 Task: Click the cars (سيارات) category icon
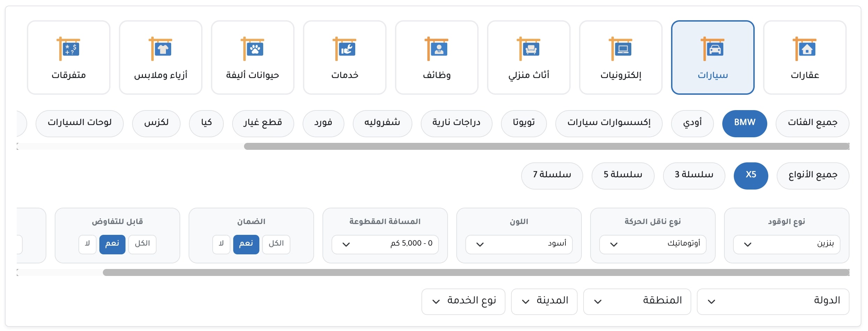(713, 49)
